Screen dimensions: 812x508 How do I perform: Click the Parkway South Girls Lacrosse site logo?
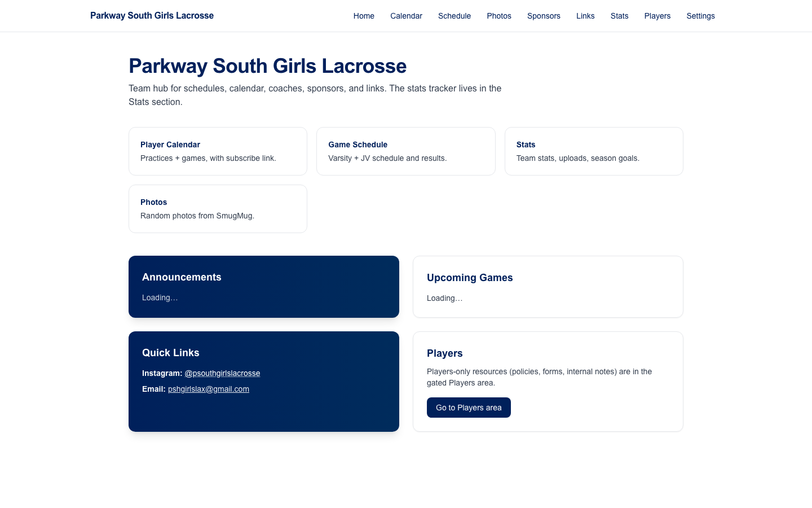[152, 16]
